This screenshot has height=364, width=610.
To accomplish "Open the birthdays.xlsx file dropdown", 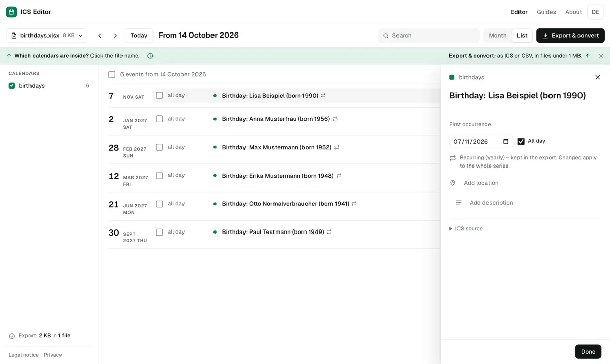I will pyautogui.click(x=47, y=36).
